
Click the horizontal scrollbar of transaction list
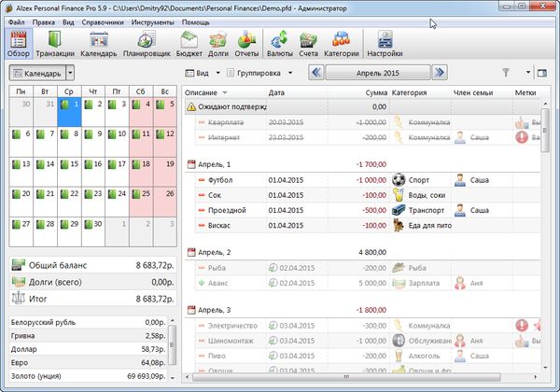tap(346, 377)
